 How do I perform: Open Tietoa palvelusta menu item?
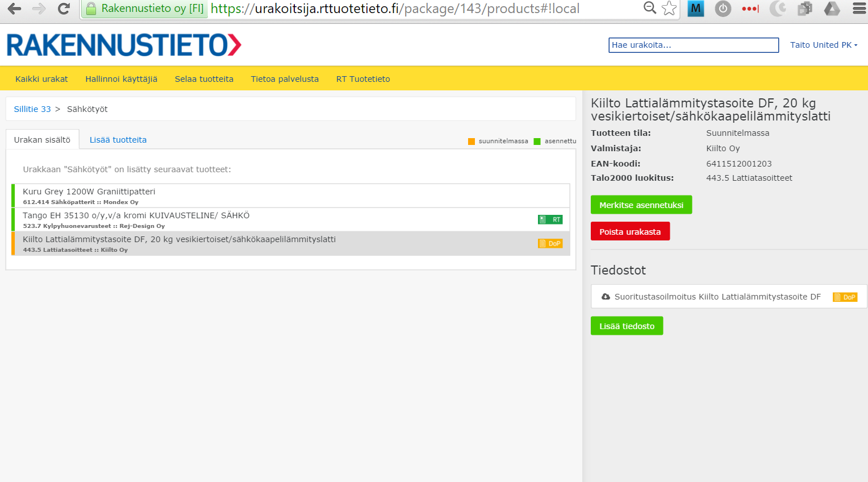tap(285, 79)
